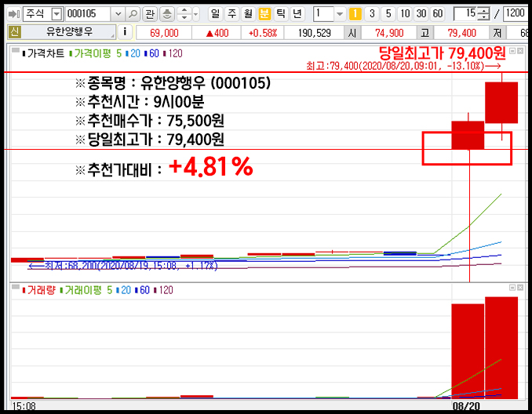
Task: Click the 20 volume moving average legend
Action: [x=123, y=290]
